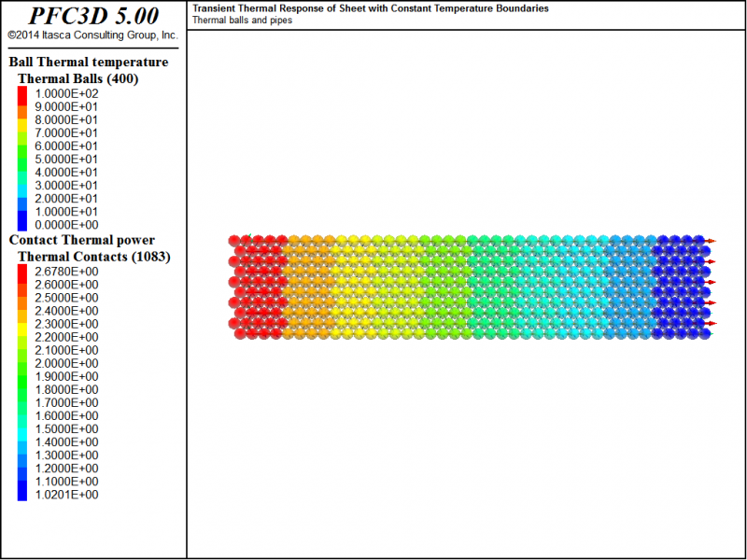
Task: Select the 'Thermal Contacts (1083)' legend label
Action: coord(94,257)
